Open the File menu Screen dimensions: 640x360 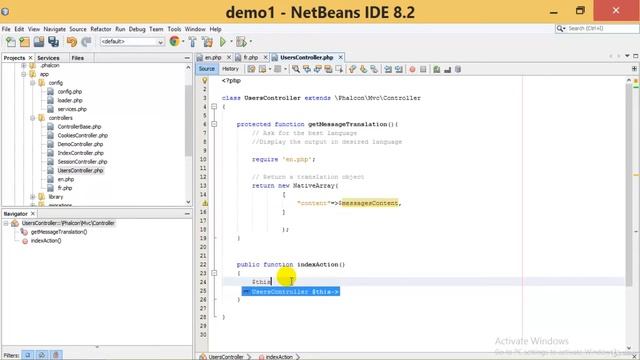6,29
